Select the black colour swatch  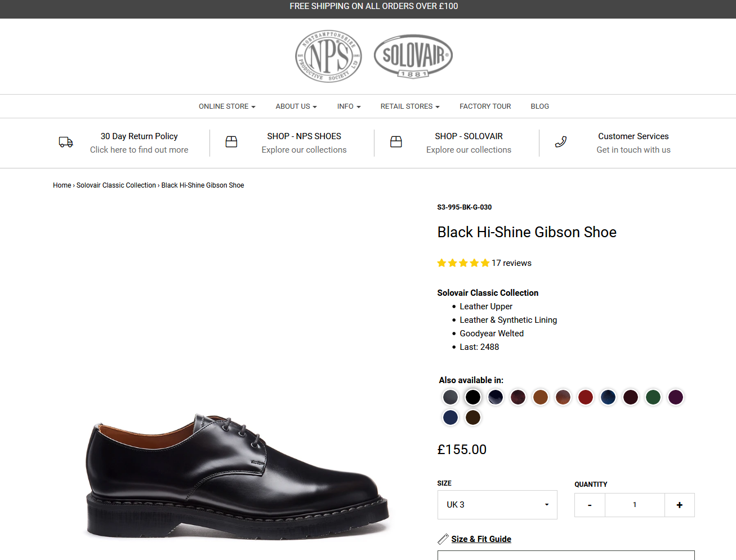pyautogui.click(x=473, y=397)
